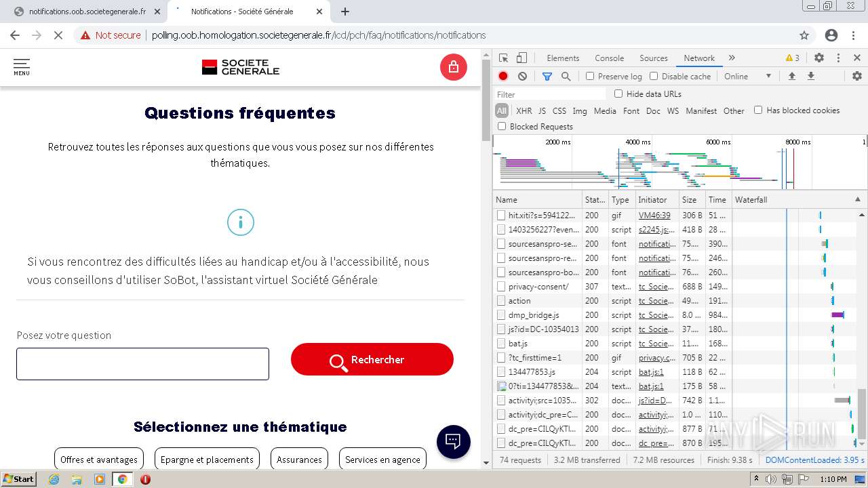This screenshot has height=488, width=868.
Task: Open a new browser tab with the plus icon
Action: (x=345, y=12)
